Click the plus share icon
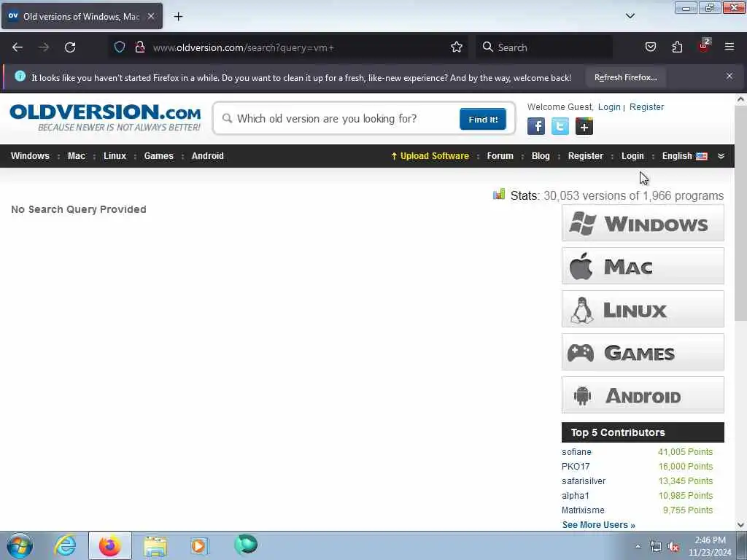Screen dimensions: 747x560 (x=584, y=127)
